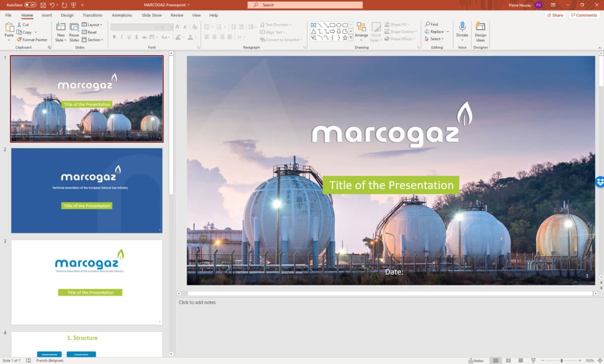This screenshot has height=364, width=604.
Task: Insert a New Slide
Action: [61, 32]
